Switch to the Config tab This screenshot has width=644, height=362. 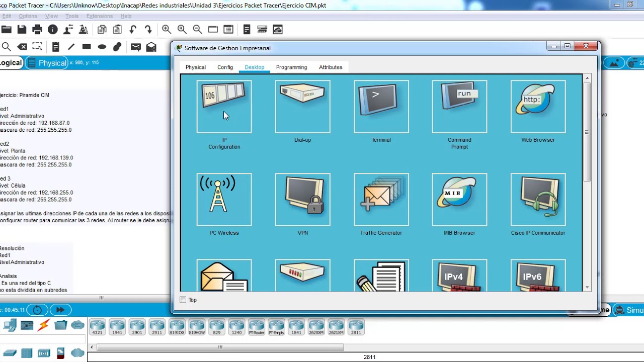225,67
